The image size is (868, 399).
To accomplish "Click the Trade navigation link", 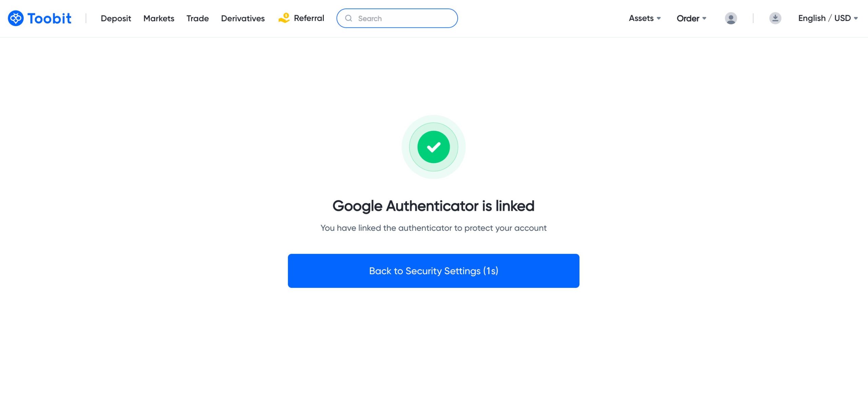I will point(198,18).
